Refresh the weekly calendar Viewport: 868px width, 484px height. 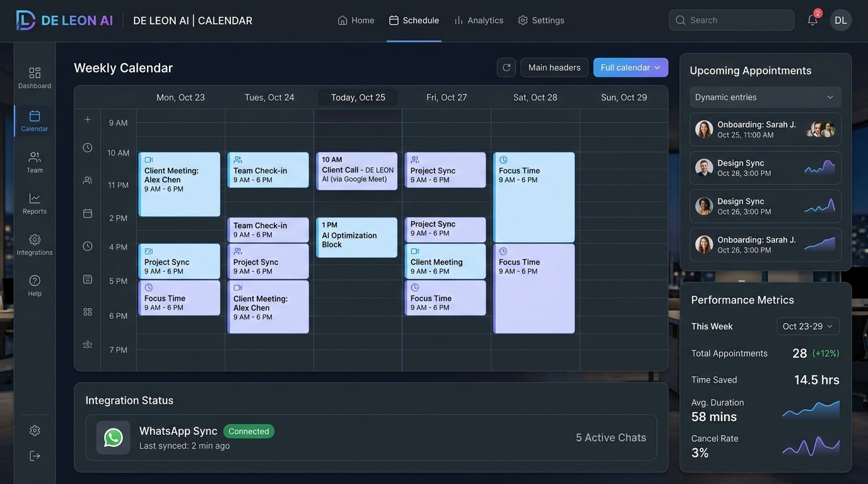point(507,67)
